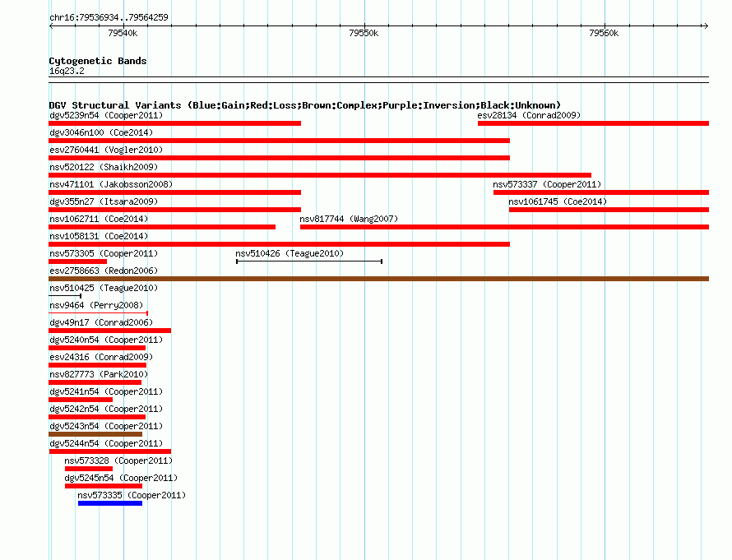732x560 pixels.
Task: Click the black span of nsv510425
Action: pos(65,296)
